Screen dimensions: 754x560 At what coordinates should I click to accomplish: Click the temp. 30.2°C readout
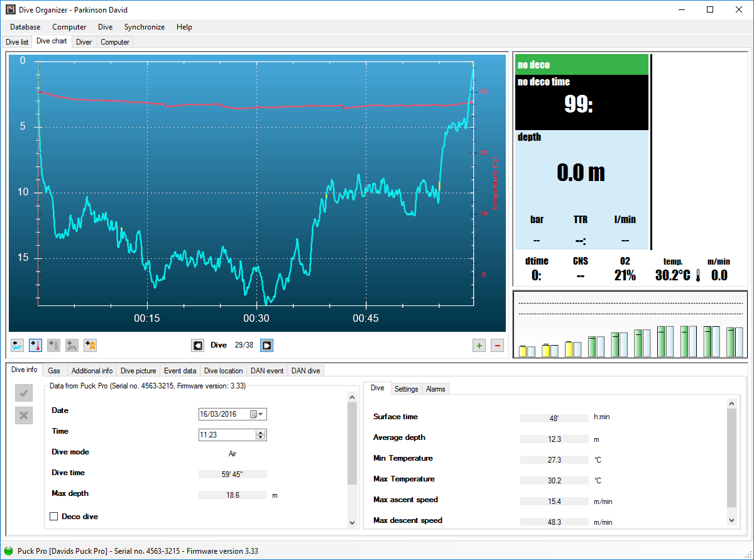(673, 275)
